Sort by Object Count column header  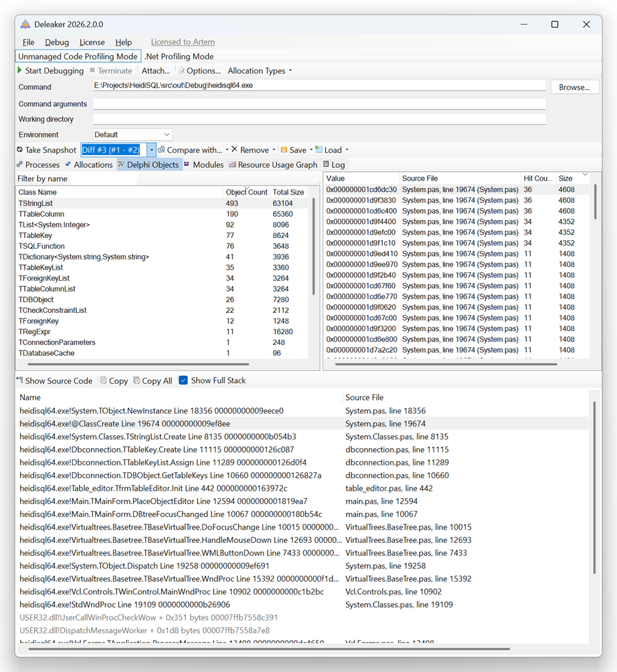(246, 192)
